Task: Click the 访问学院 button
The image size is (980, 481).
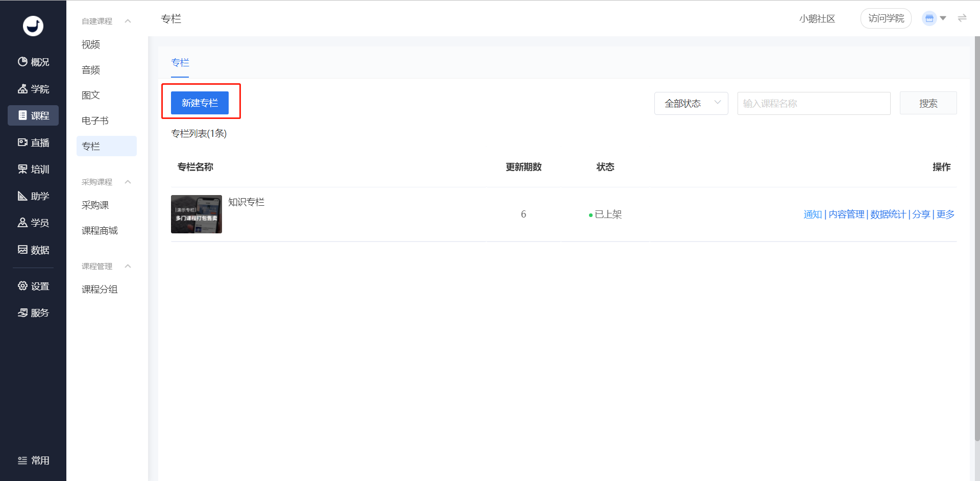Action: (x=886, y=18)
